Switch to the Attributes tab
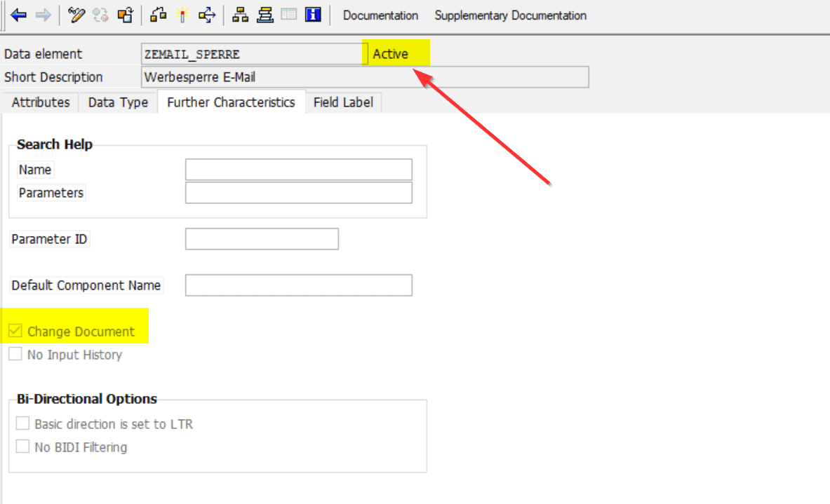Viewport: 830px width, 504px height. point(40,102)
